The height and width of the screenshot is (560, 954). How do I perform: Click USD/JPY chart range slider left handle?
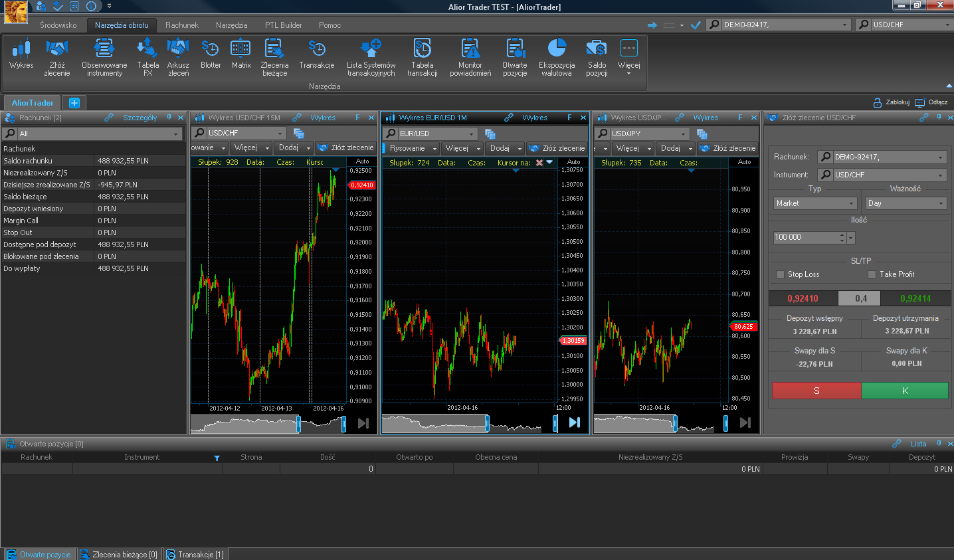(675, 423)
